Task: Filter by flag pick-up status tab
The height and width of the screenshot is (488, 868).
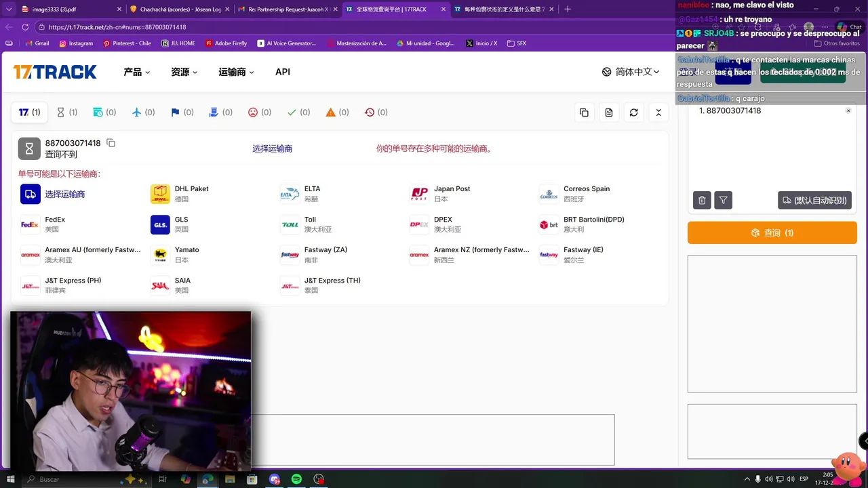Action: point(182,113)
